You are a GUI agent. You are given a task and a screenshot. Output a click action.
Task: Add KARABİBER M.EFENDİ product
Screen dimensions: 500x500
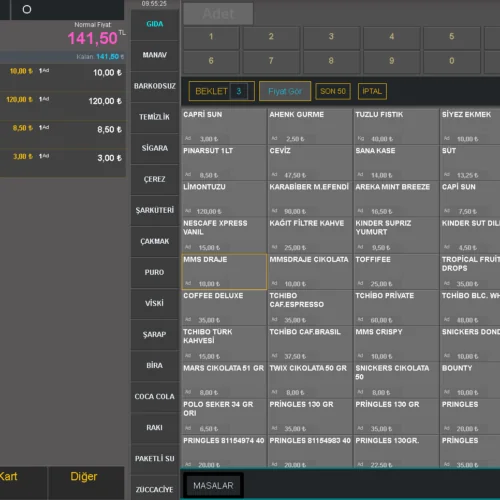tap(310, 199)
